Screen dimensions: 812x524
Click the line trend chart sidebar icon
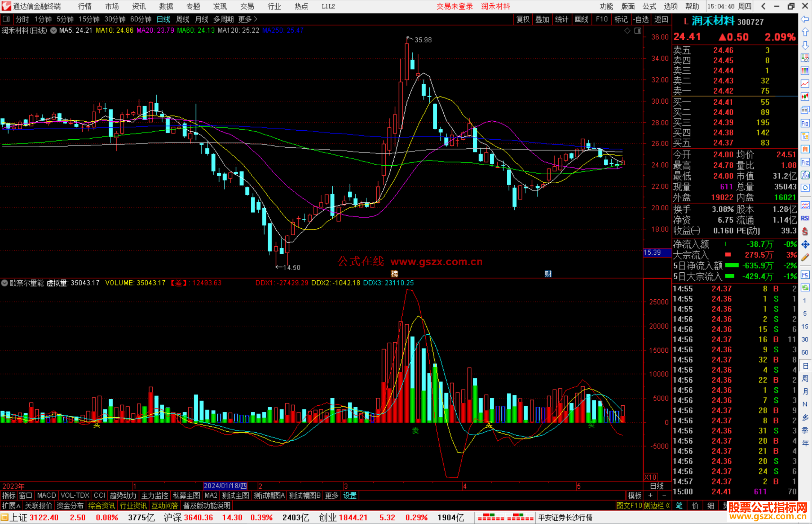[805, 84]
